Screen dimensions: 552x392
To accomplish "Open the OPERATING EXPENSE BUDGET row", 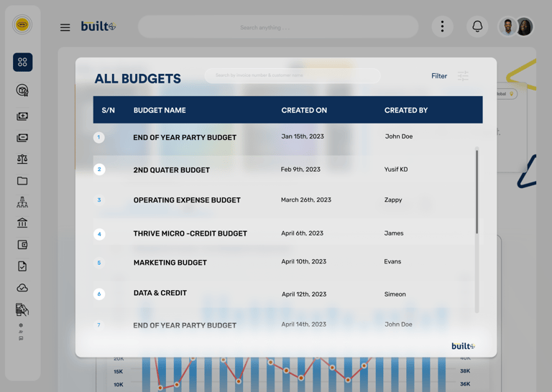I will tap(187, 200).
